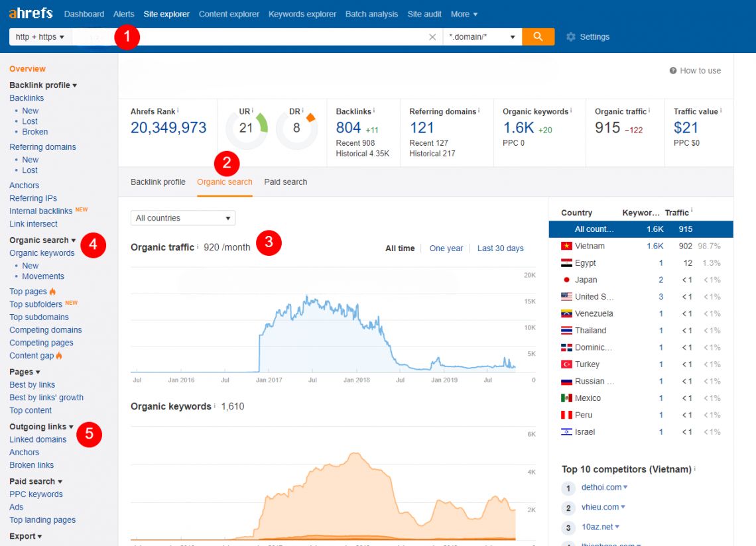The width and height of the screenshot is (756, 546).
Task: Expand the Export sidebar section
Action: click(x=26, y=536)
